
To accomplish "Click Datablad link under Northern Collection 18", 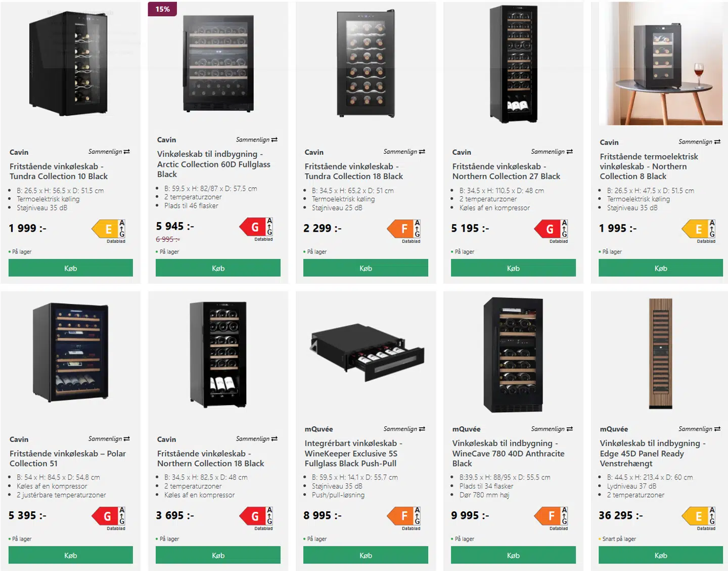I will pos(263,529).
